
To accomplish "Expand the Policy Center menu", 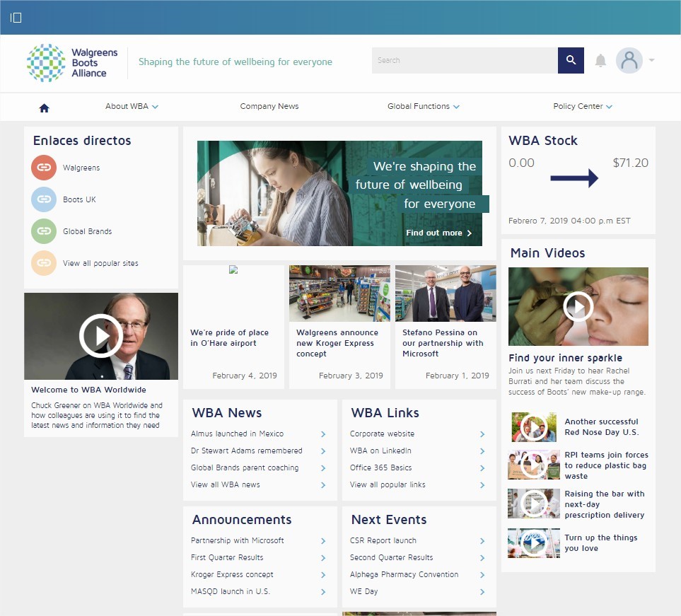I will 583,106.
